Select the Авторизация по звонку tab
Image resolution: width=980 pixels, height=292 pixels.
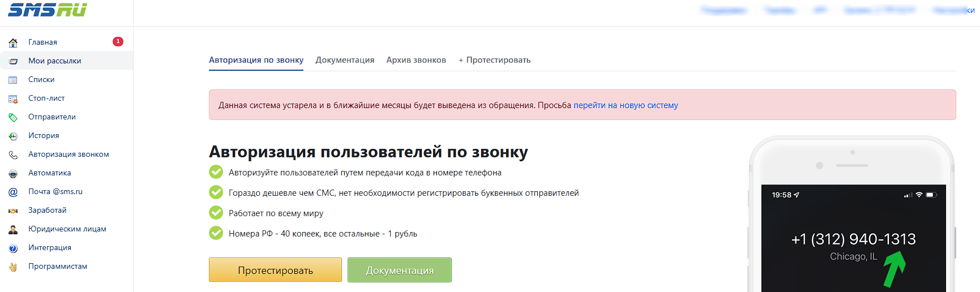(x=256, y=60)
